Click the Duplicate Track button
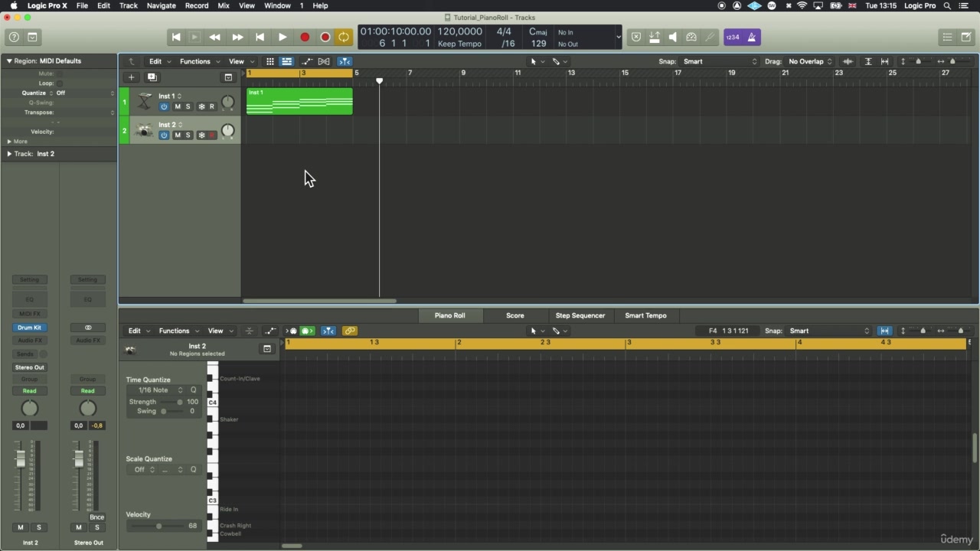 click(152, 77)
